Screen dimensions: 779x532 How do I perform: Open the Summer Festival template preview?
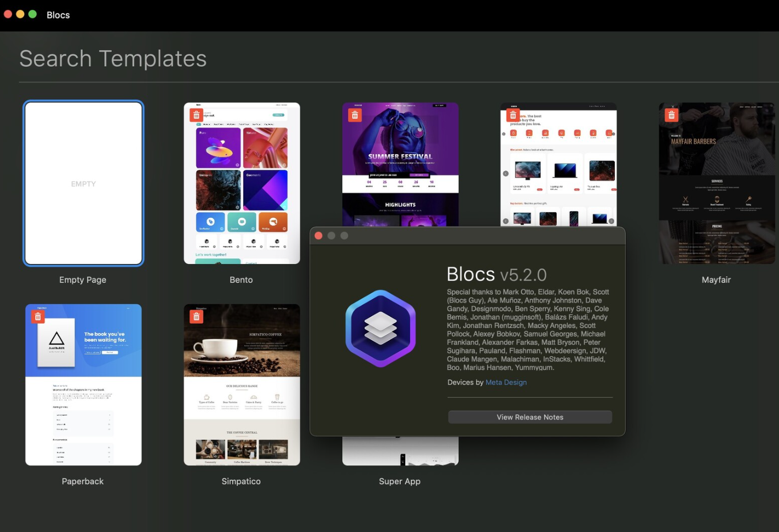point(400,165)
